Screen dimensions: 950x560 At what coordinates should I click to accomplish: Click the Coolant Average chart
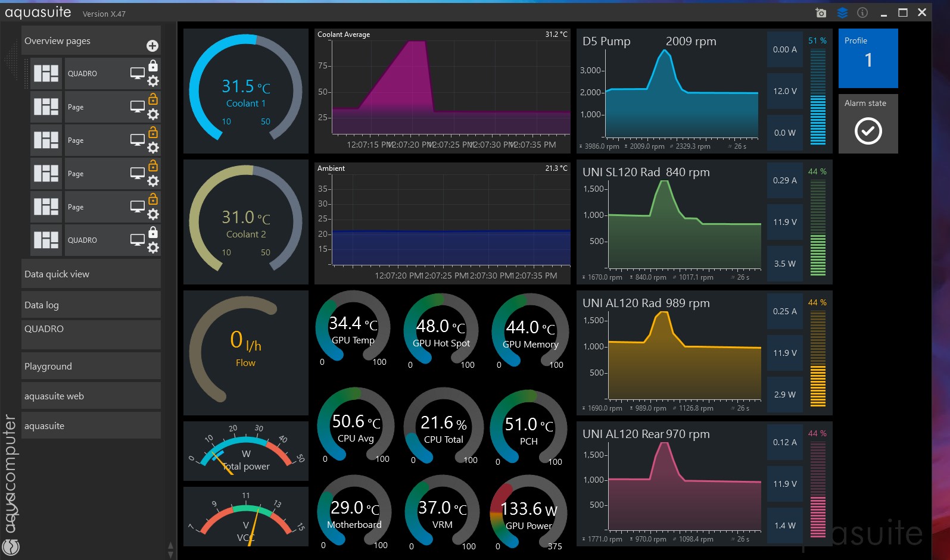pos(443,91)
